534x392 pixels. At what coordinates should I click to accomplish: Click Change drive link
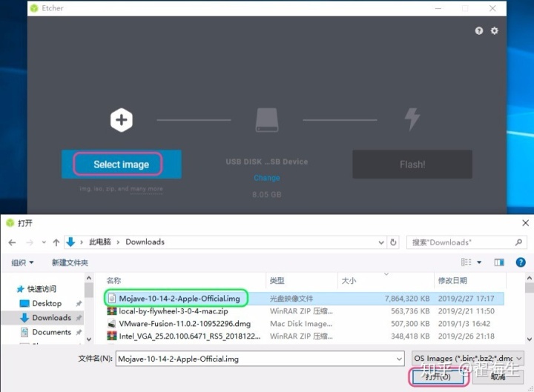click(267, 178)
